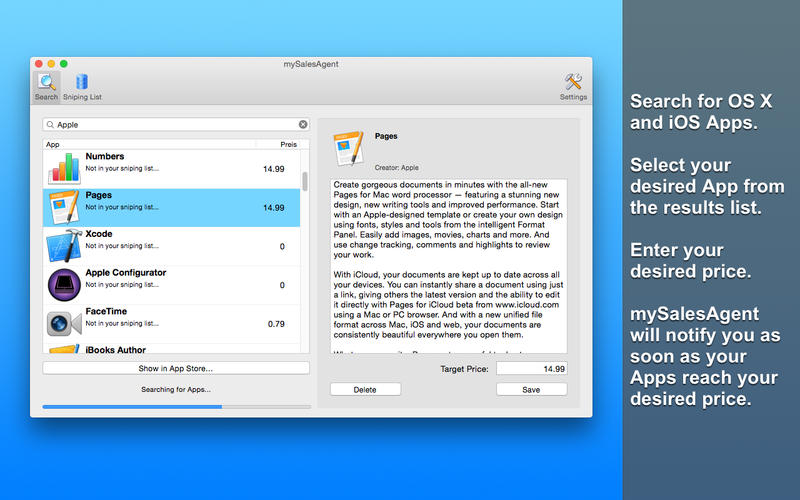The width and height of the screenshot is (800, 500).
Task: Click the Pages title in detail panel
Action: 386,136
